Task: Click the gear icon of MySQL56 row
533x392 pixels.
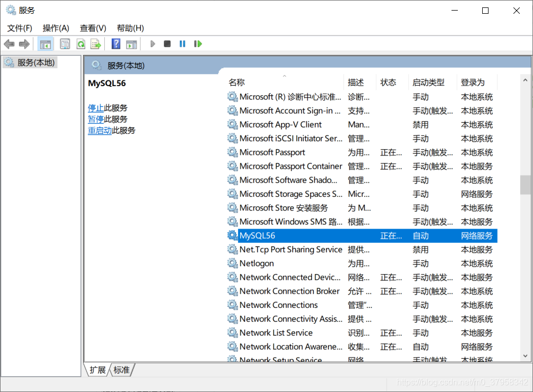Action: click(232, 235)
